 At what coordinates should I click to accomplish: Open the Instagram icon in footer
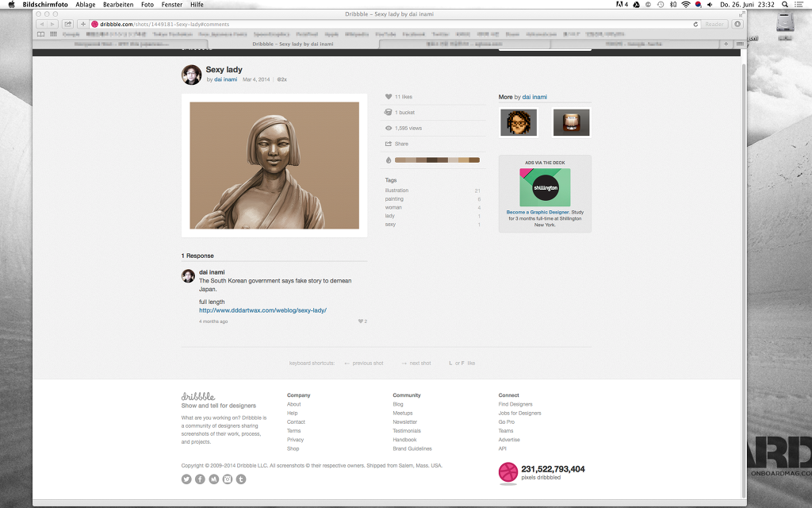(228, 479)
